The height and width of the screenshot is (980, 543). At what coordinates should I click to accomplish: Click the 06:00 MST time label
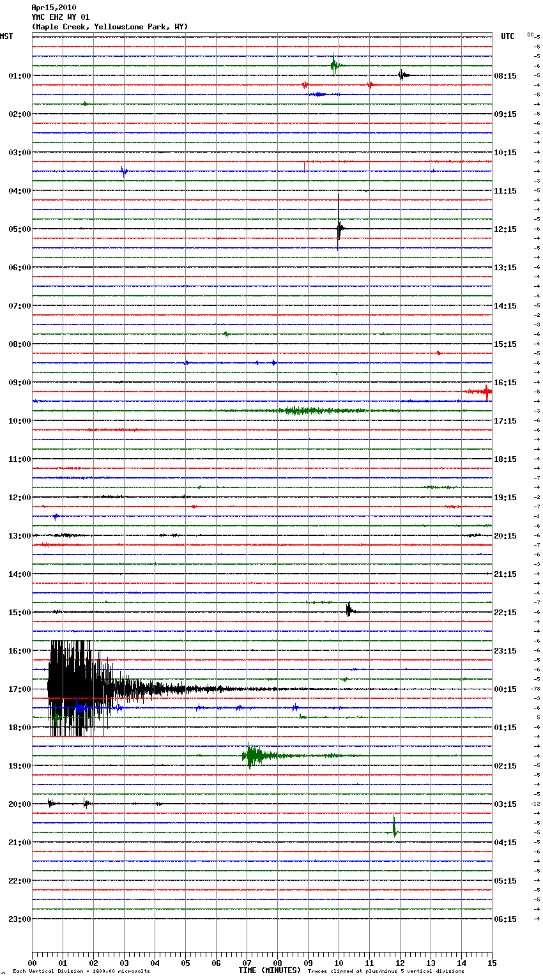tap(19, 268)
